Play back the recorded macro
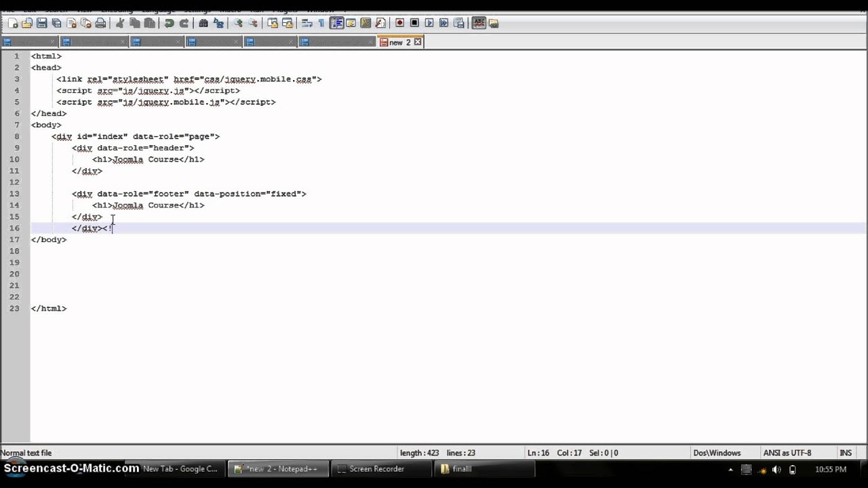The image size is (868, 488). [x=429, y=23]
